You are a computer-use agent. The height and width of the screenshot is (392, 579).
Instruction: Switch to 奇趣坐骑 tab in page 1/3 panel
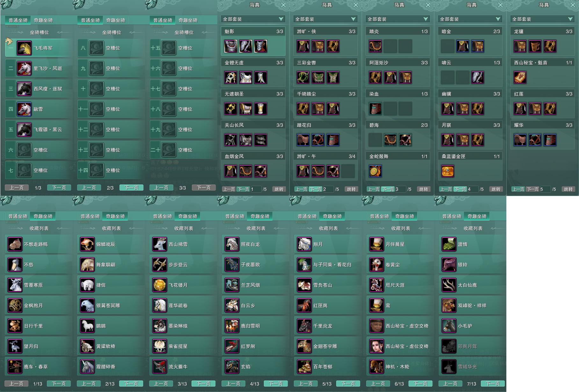coord(43,20)
